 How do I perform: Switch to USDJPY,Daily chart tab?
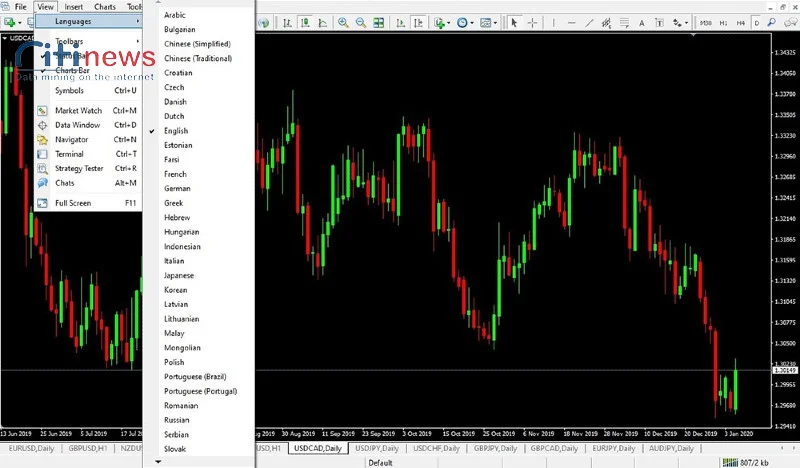(377, 448)
